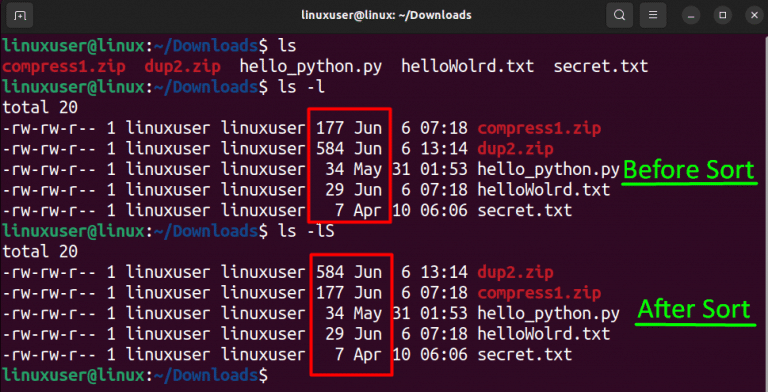Viewport: 768px width, 392px height.
Task: Click helloWolrd.txt in the sorted listing
Action: coord(544,334)
